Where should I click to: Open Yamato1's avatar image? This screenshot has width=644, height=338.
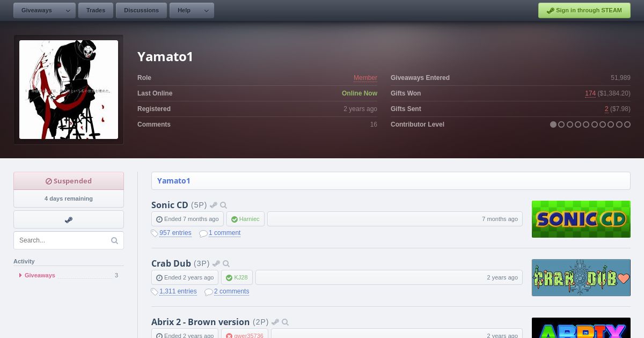click(69, 90)
